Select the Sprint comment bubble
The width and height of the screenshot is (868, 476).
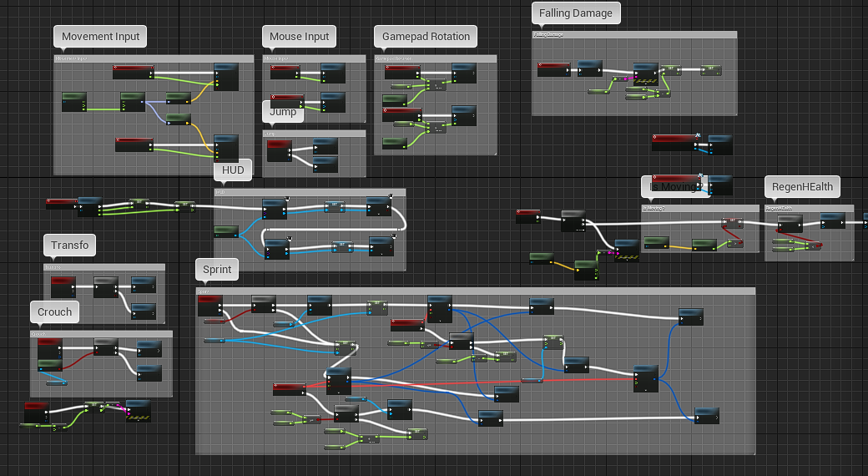coord(217,270)
